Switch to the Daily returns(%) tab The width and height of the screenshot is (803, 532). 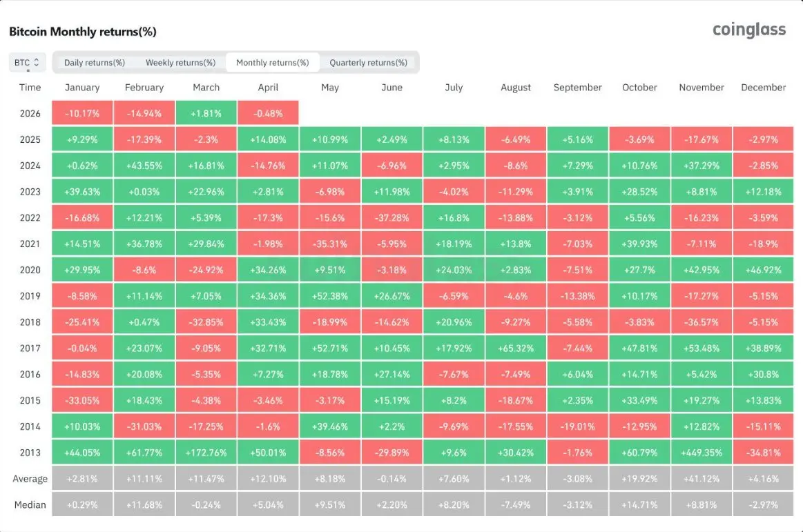(95, 63)
